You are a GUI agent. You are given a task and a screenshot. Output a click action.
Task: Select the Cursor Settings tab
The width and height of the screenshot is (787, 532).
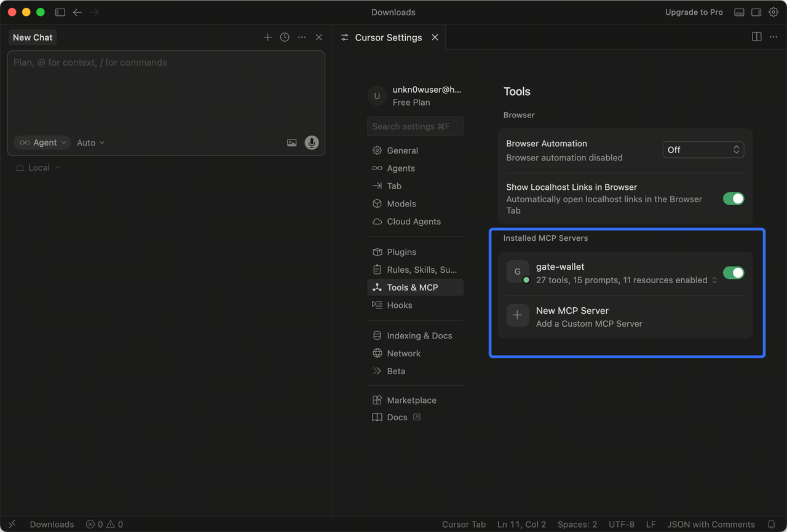pos(388,37)
